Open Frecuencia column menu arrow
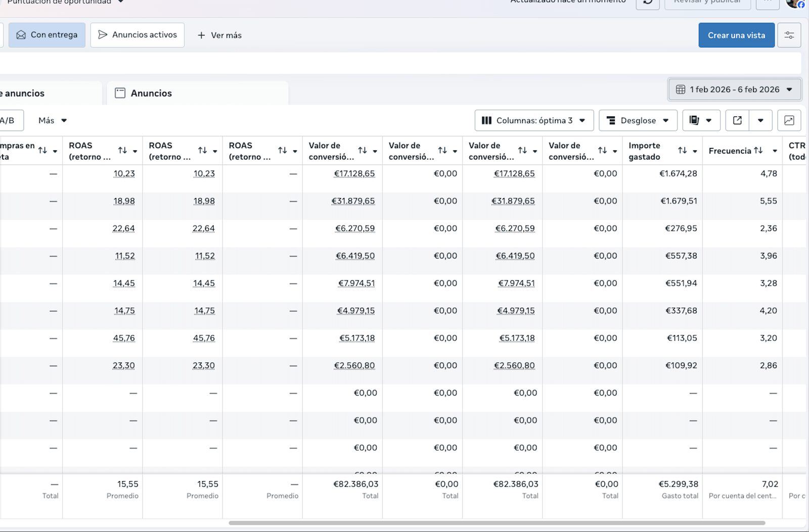Image resolution: width=809 pixels, height=532 pixels. 775,151
